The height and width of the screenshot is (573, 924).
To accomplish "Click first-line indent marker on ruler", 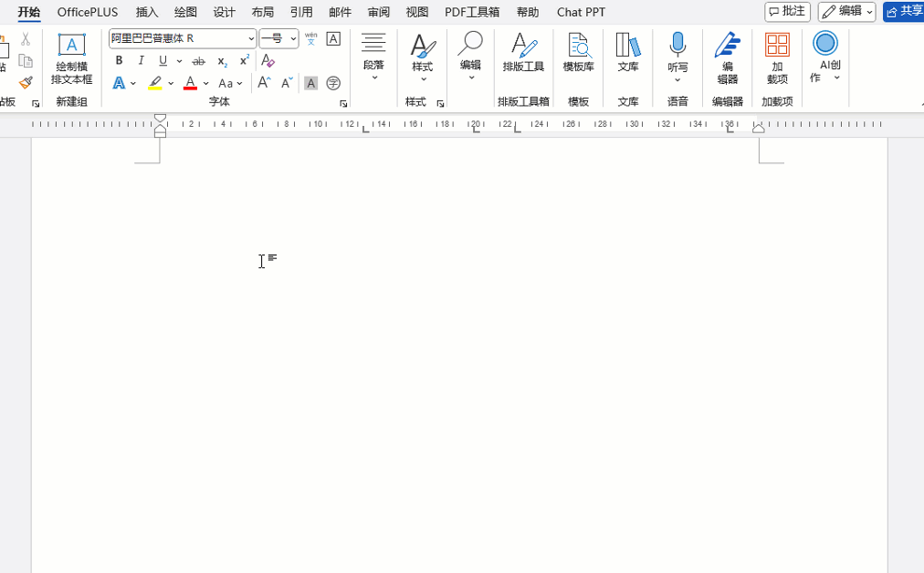I will tap(160, 119).
